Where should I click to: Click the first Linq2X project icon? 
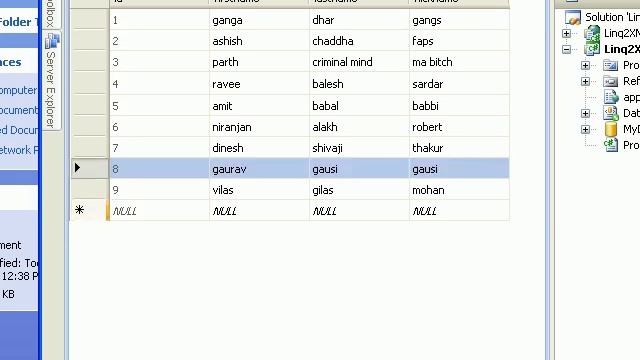pyautogui.click(x=592, y=33)
